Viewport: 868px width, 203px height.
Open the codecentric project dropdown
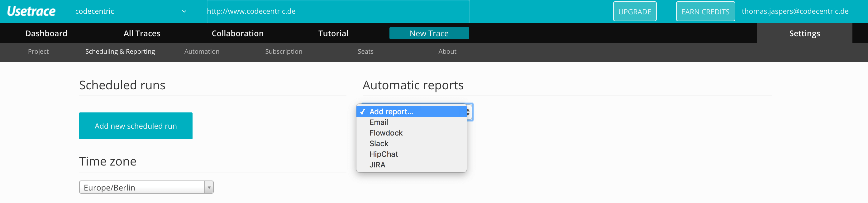coord(131,11)
